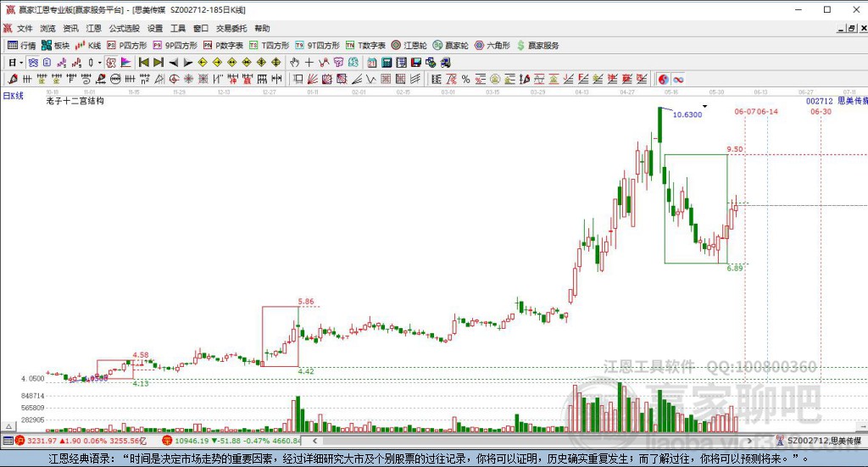Jump to the first bar icon
This screenshot has width=868, height=467.
point(144,63)
